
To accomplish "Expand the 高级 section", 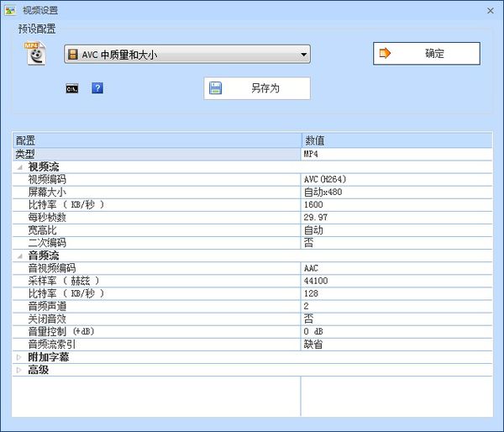I will click(19, 370).
